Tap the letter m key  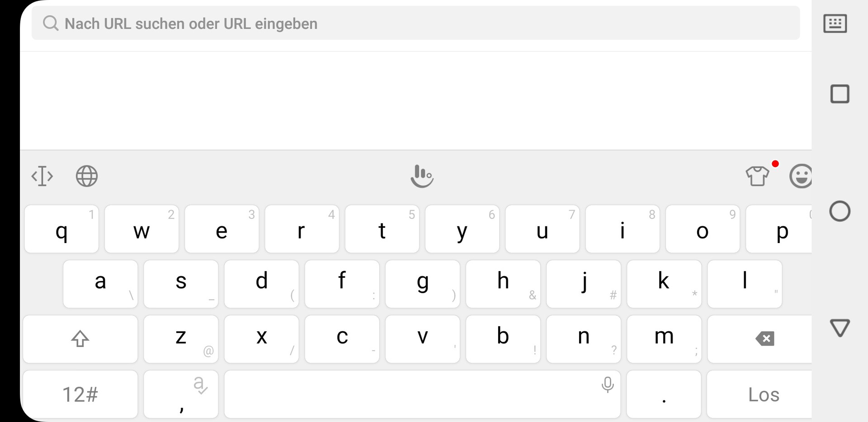coord(664,339)
